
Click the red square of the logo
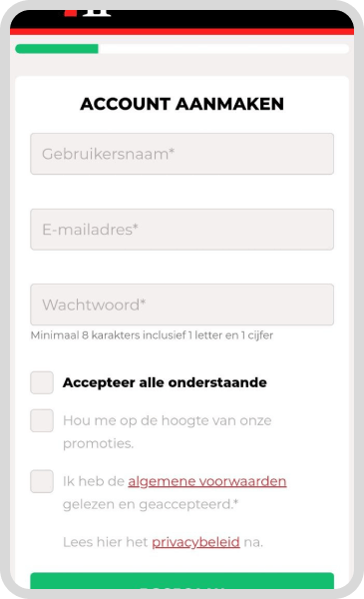click(71, 13)
